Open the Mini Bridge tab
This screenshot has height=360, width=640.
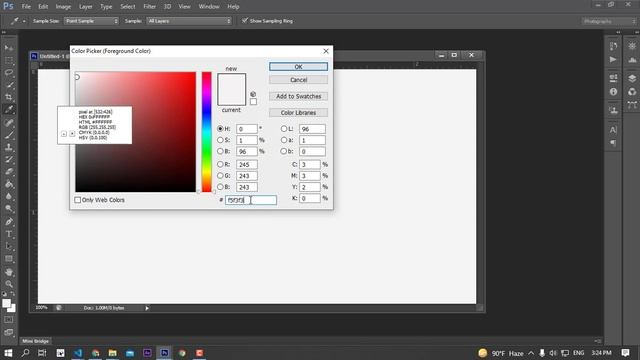(36, 341)
